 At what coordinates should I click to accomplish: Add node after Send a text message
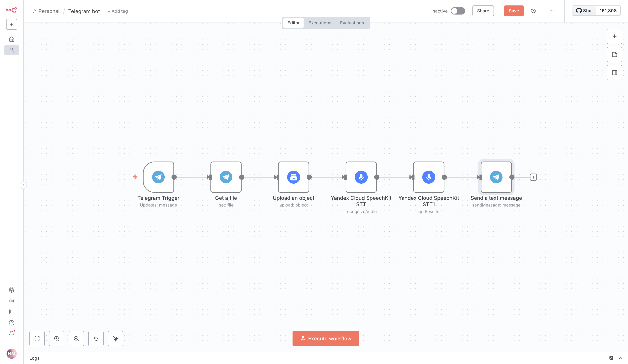pyautogui.click(x=533, y=177)
